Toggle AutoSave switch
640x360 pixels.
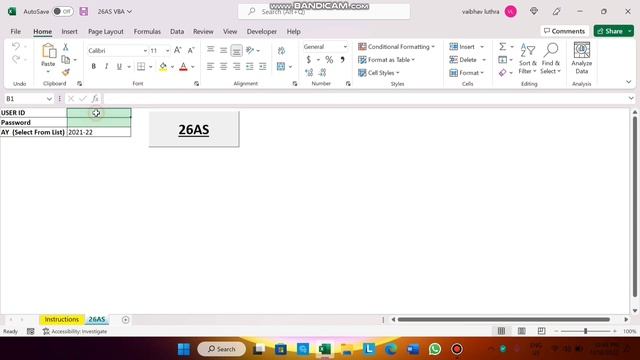click(62, 11)
